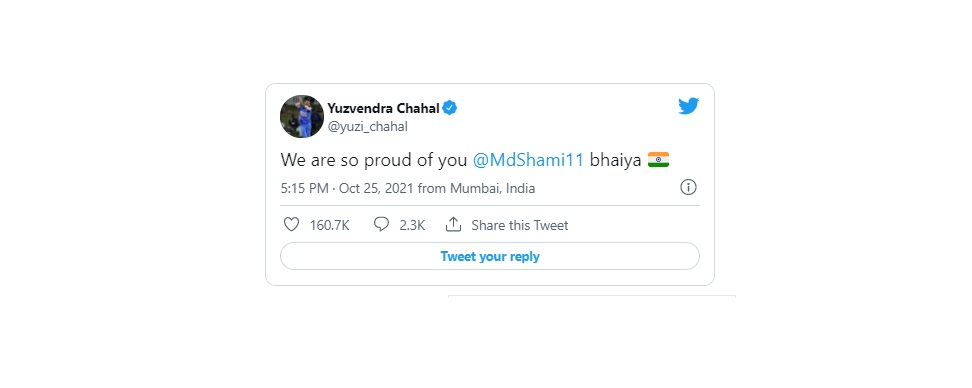Click the India flag emoji
972x388 pixels.
[x=658, y=160]
